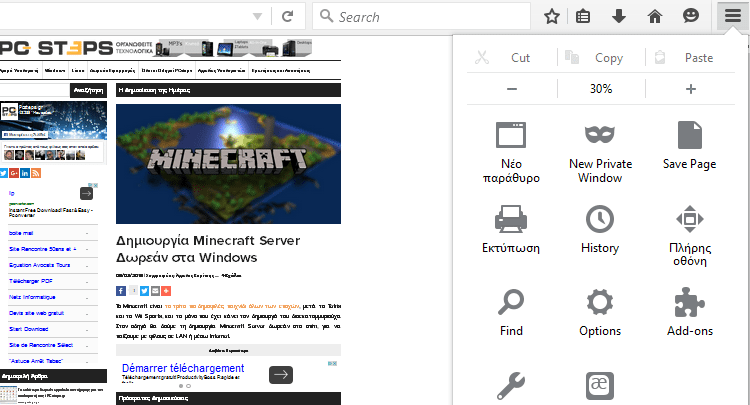Bookmark this page with the star icon
Screen dimensions: 750x405
pyautogui.click(x=551, y=17)
